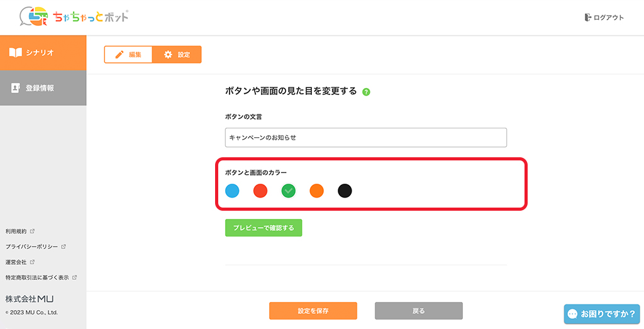Click the external link icon beside 運営会社
This screenshot has width=644, height=329.
click(x=33, y=262)
